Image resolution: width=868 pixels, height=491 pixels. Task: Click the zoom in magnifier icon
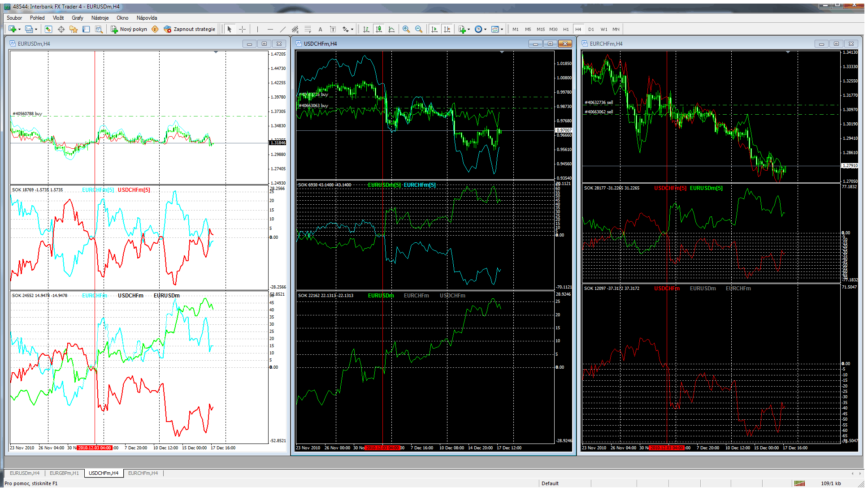[406, 29]
